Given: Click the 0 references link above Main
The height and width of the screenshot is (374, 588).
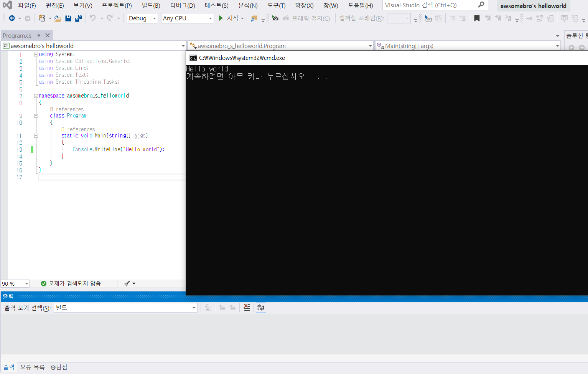Looking at the screenshot, I should click(x=78, y=129).
